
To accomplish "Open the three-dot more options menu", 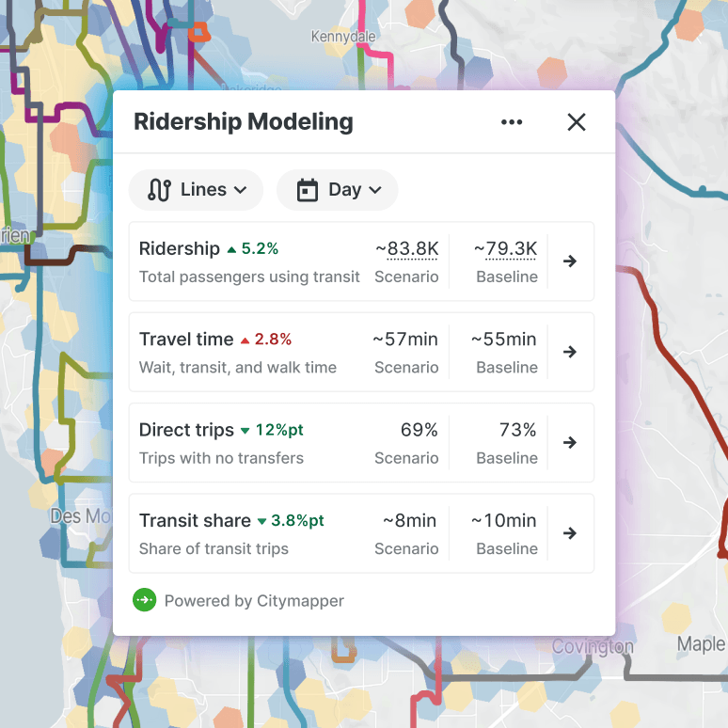I will click(x=512, y=122).
